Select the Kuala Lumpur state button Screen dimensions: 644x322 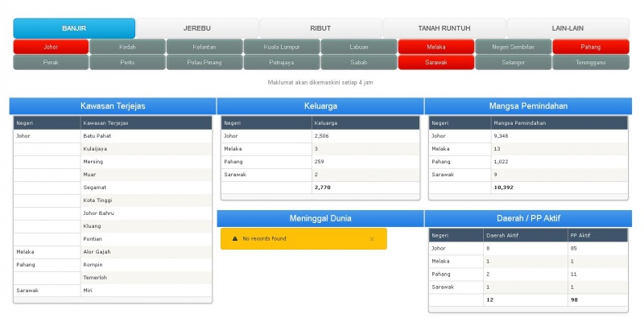pyautogui.click(x=282, y=47)
